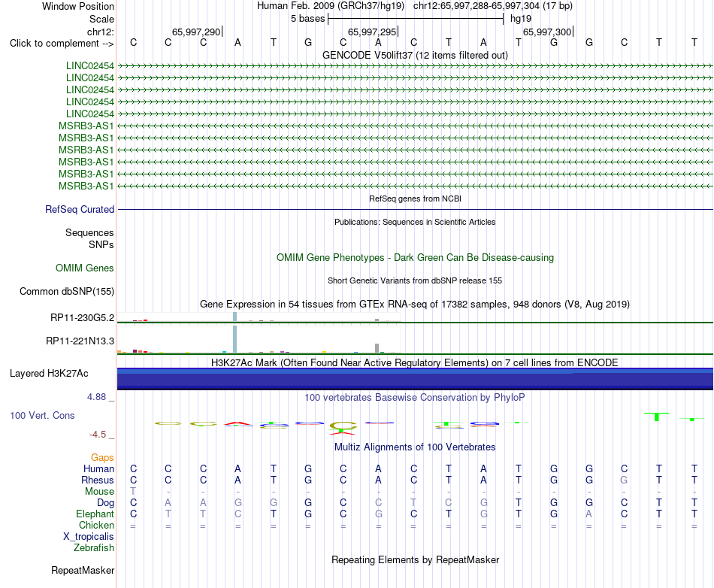Click the Chicken species label
This screenshot has width=714, height=588.
point(96,525)
